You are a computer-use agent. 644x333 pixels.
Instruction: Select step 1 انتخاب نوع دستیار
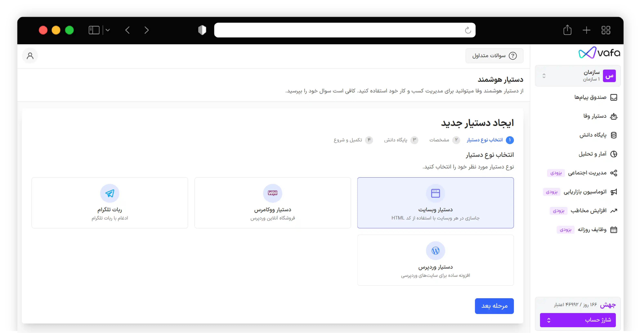[x=490, y=140]
